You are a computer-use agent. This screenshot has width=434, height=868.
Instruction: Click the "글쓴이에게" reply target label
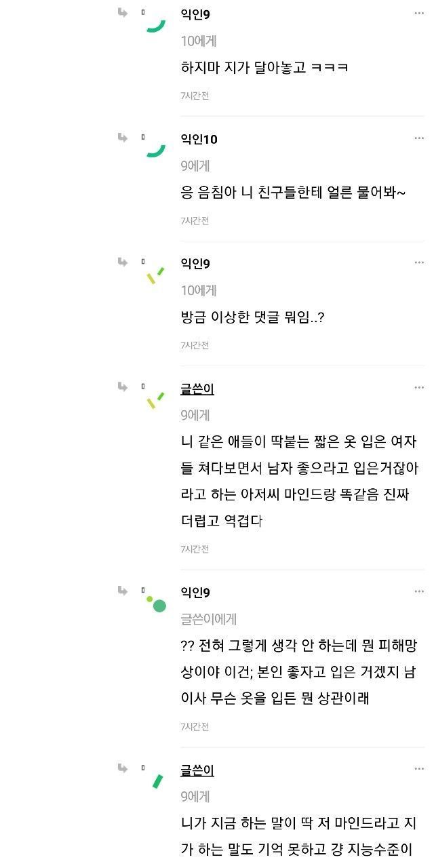click(209, 618)
